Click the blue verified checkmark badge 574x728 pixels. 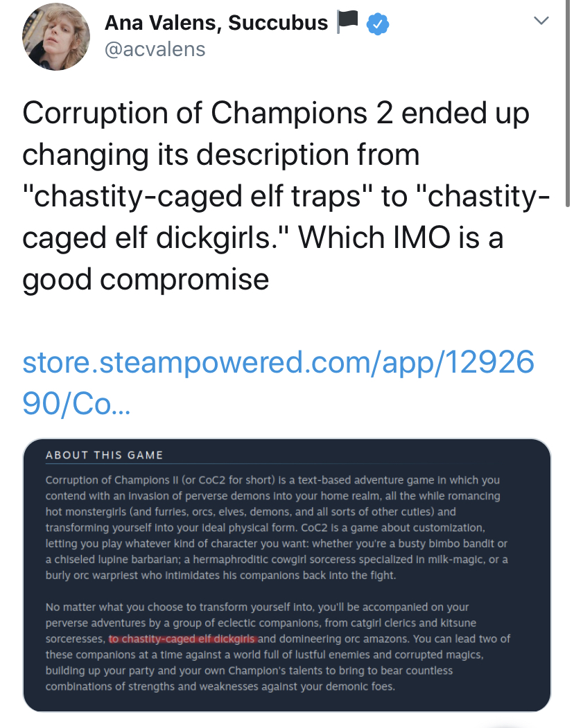click(377, 24)
